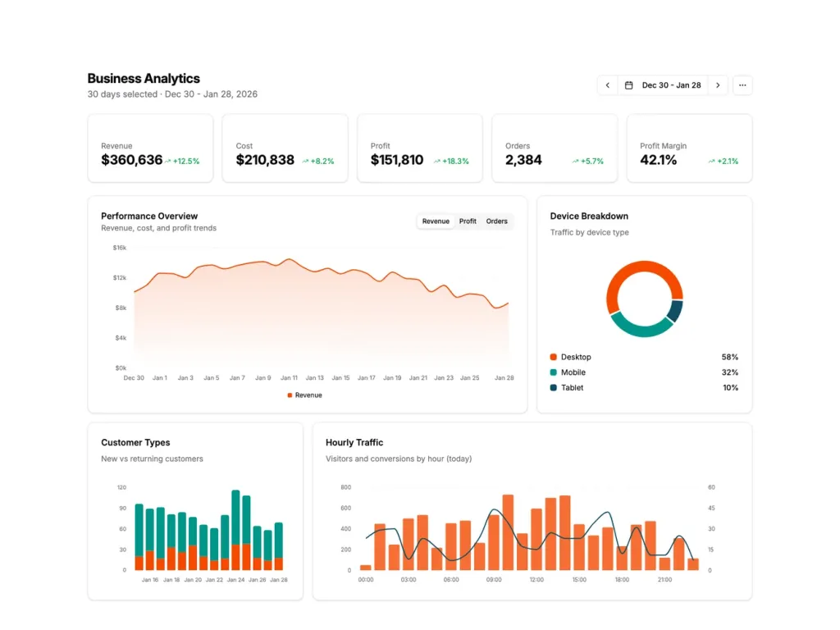
Task: Switch chart to the Orders tab
Action: pos(496,221)
